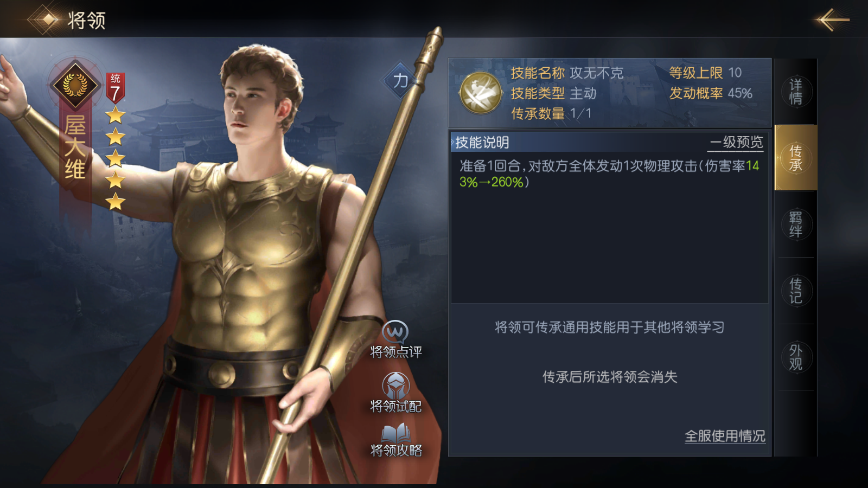Image resolution: width=868 pixels, height=488 pixels.
Task: Tap the 将领 title header
Action: [x=87, y=21]
